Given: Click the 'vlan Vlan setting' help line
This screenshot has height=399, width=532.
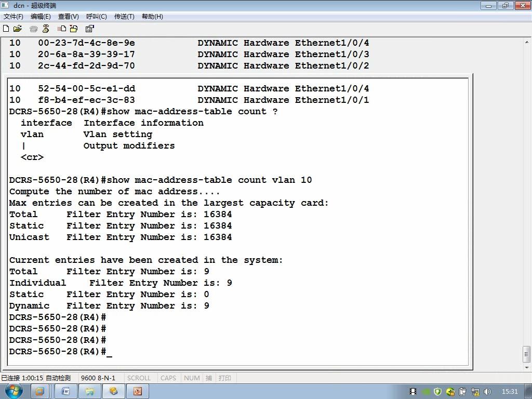Looking at the screenshot, I should (x=87, y=135).
